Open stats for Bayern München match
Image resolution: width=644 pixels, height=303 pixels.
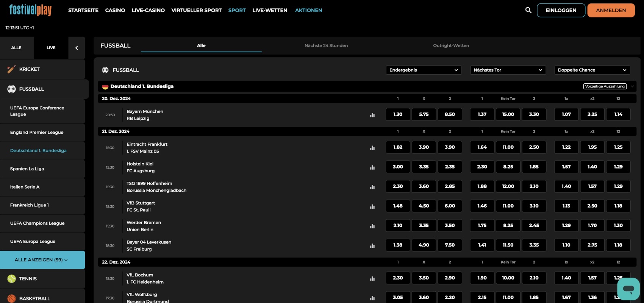pyautogui.click(x=372, y=115)
